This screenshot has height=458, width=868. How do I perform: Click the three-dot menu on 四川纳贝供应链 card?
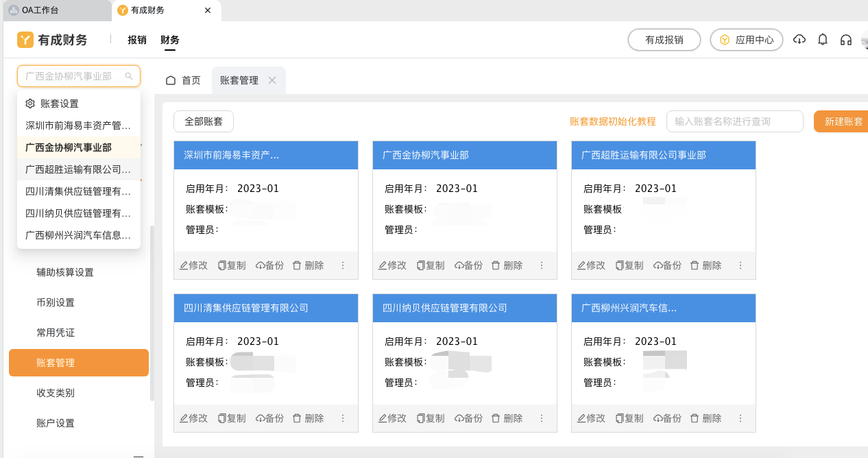click(541, 418)
